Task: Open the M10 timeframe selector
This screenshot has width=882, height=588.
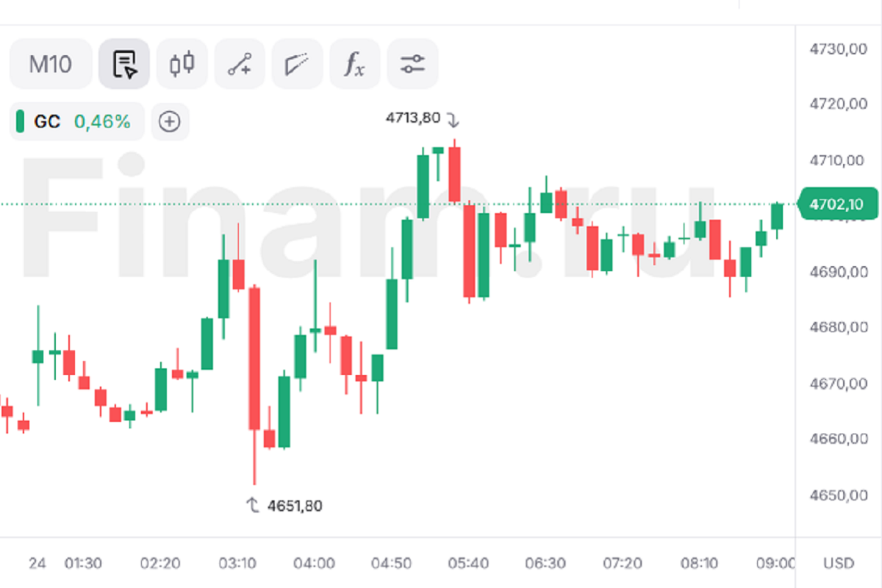Action: point(51,64)
